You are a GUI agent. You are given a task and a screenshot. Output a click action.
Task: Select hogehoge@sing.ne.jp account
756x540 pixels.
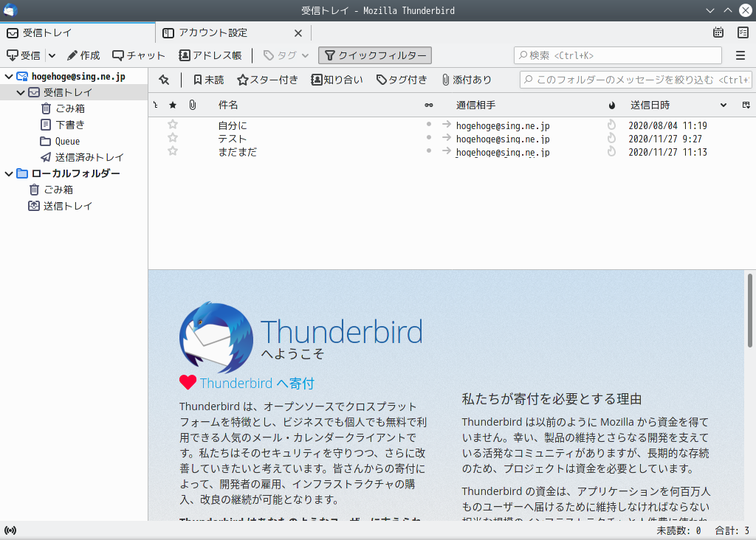(x=78, y=77)
